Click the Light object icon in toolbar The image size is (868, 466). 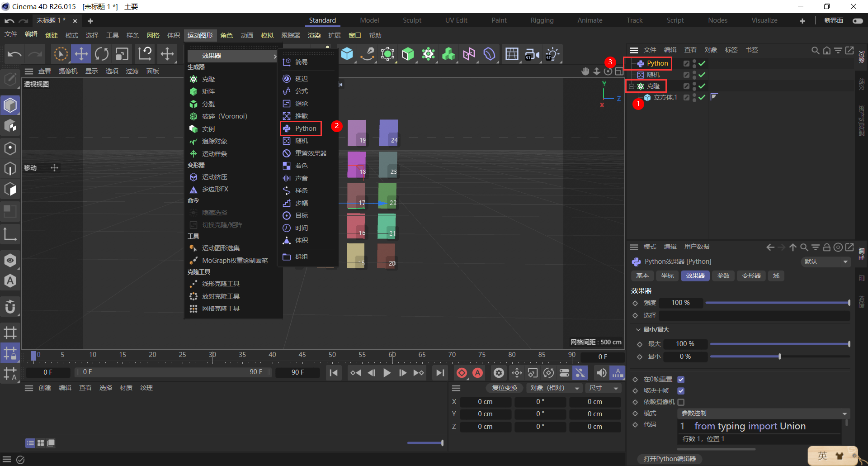(552, 54)
